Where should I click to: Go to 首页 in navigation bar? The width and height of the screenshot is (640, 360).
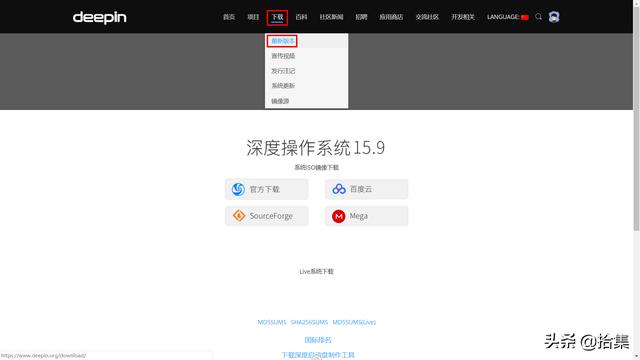229,17
